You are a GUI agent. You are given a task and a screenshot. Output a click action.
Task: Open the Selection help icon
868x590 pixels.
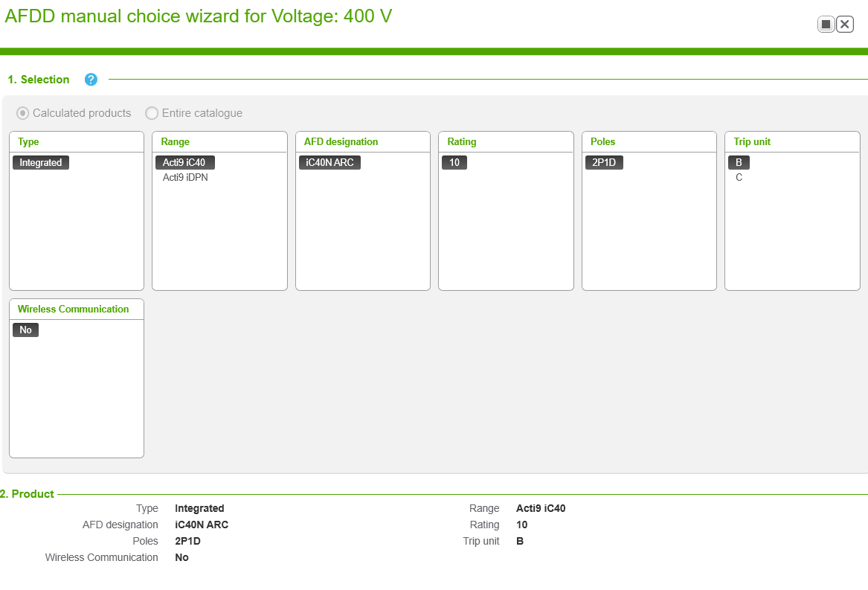point(91,80)
